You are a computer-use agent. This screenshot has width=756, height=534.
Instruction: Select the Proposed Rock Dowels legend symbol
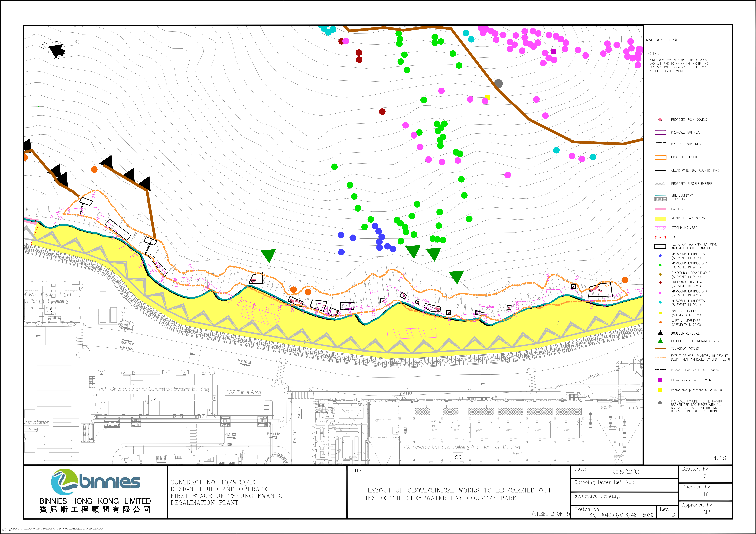[660, 120]
